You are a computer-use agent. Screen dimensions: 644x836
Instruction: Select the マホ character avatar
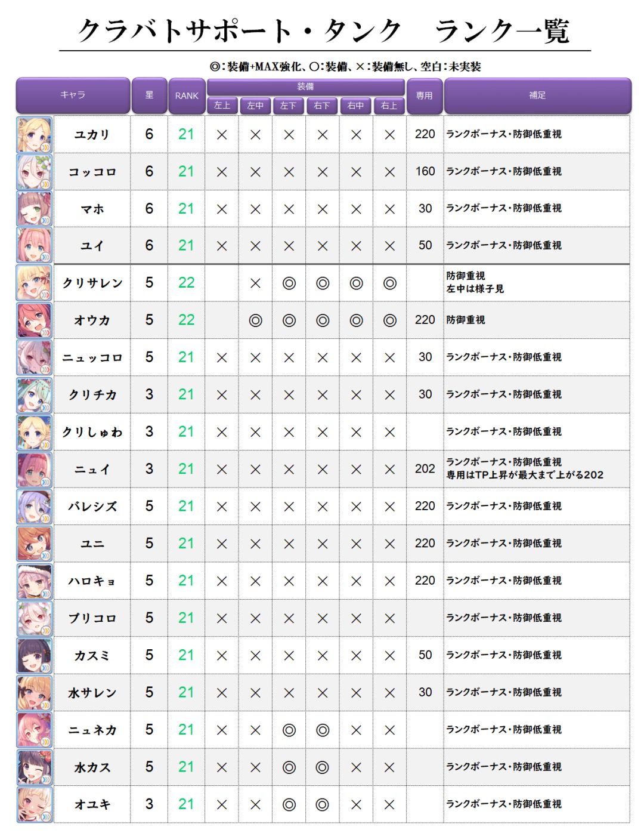click(35, 209)
